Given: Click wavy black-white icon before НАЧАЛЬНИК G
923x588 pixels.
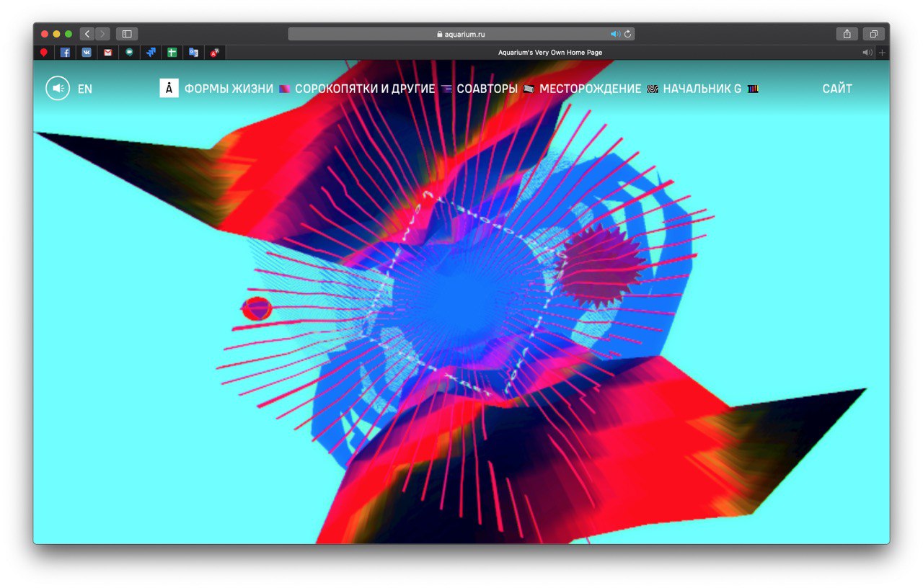Looking at the screenshot, I should coord(653,89).
